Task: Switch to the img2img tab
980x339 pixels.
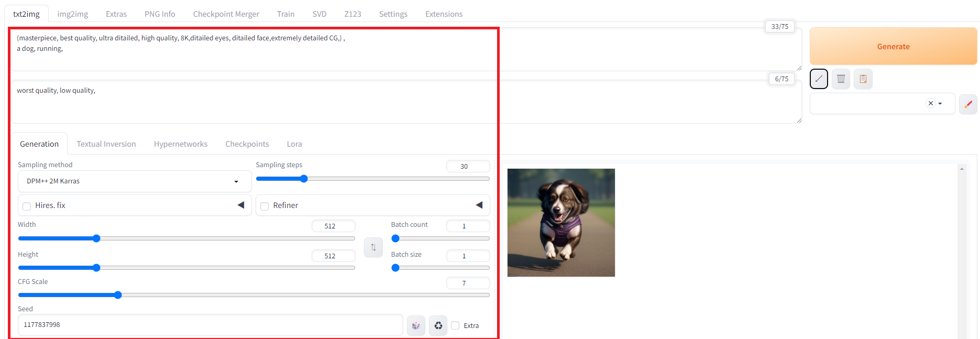Action: click(x=73, y=14)
